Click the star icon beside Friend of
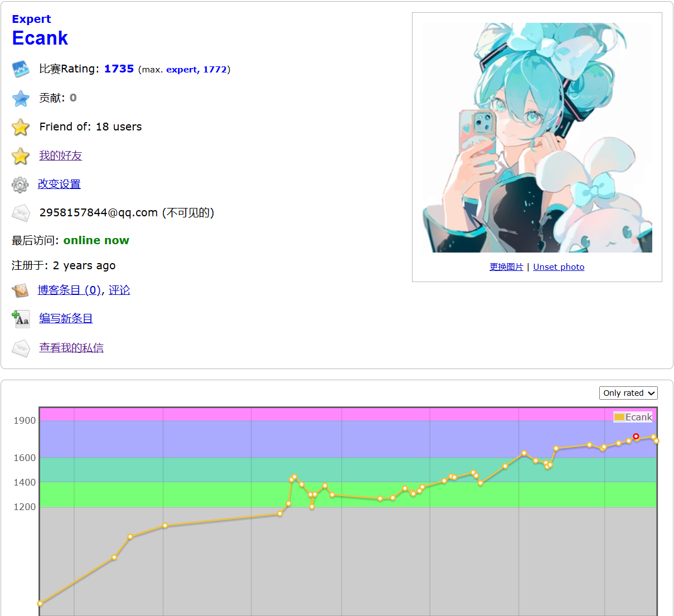The width and height of the screenshot is (674, 616). click(21, 127)
